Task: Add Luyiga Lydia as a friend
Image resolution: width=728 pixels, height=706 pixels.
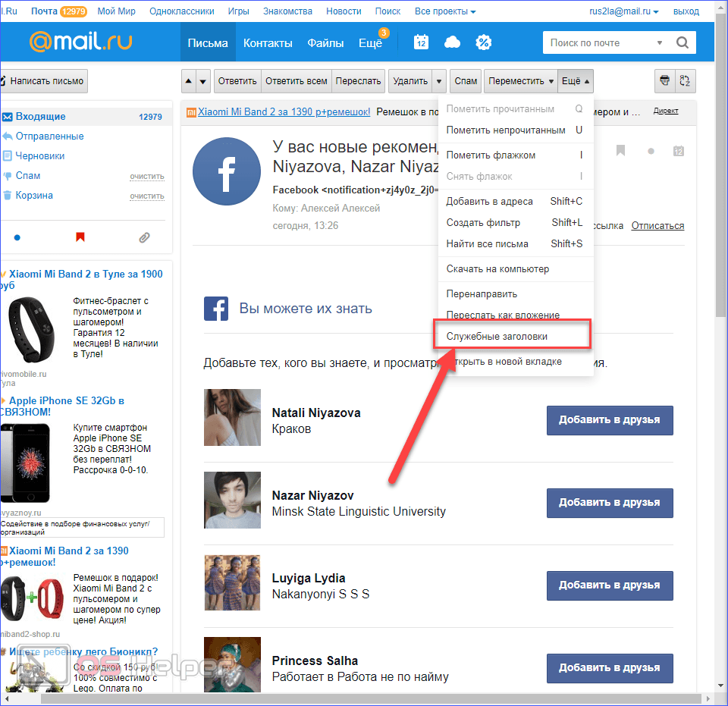Action: pyautogui.click(x=609, y=585)
